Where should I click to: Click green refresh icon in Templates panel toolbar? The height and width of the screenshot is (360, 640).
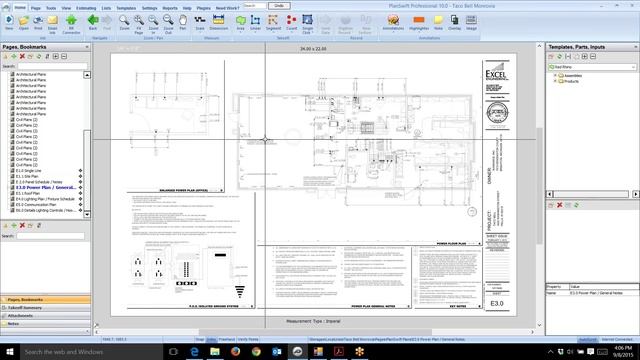(560, 56)
